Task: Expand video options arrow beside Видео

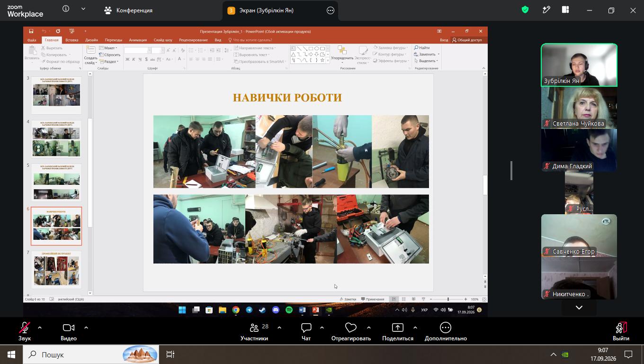Action: pyautogui.click(x=86, y=328)
